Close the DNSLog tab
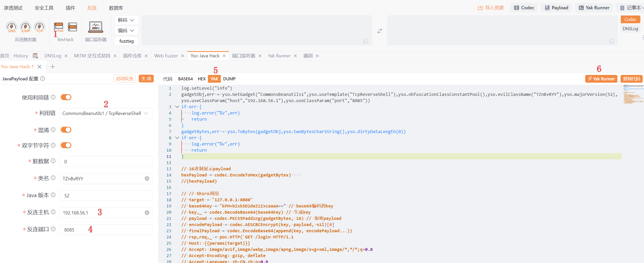 [x=66, y=56]
